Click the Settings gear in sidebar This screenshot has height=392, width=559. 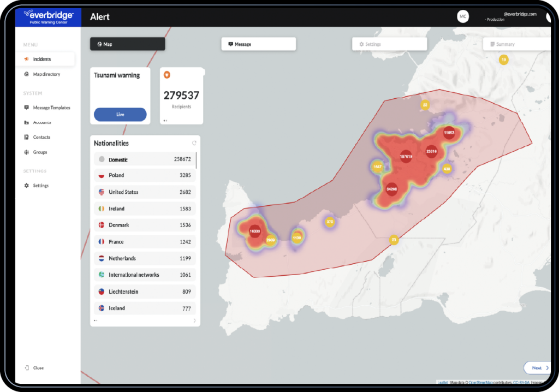coord(26,186)
